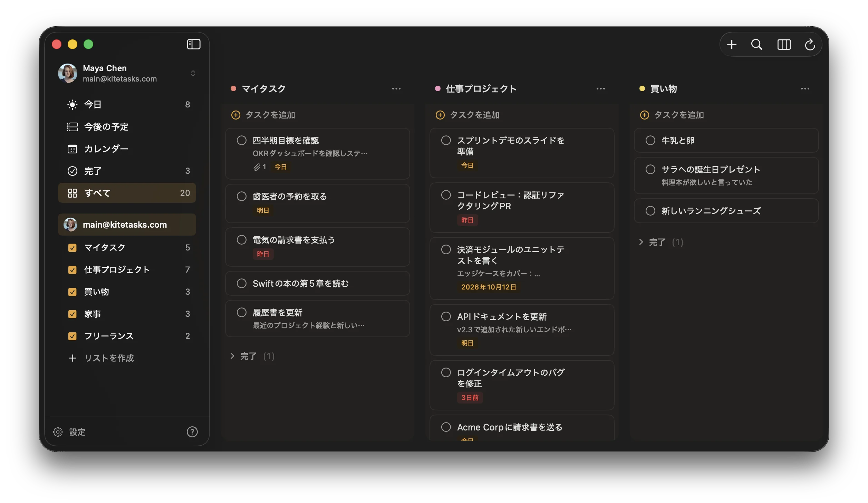Viewport: 868px width, 503px height.
Task: Open マイタスク column more menu
Action: click(396, 88)
